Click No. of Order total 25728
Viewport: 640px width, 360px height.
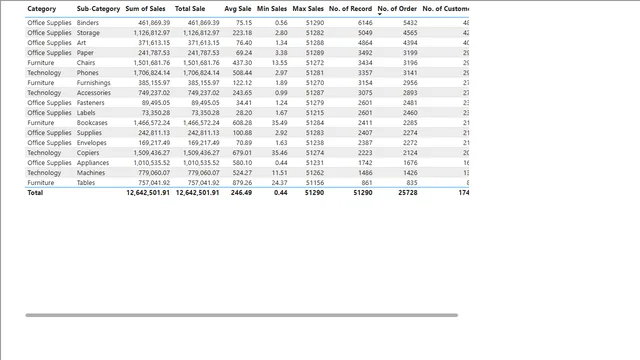tap(408, 193)
